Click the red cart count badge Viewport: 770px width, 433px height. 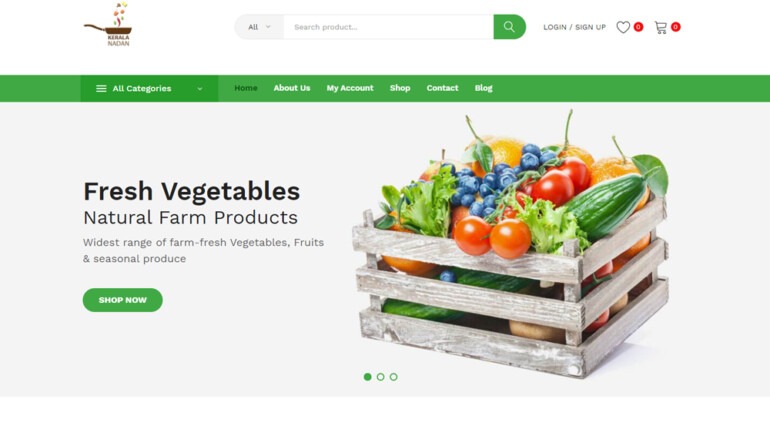coord(676,27)
